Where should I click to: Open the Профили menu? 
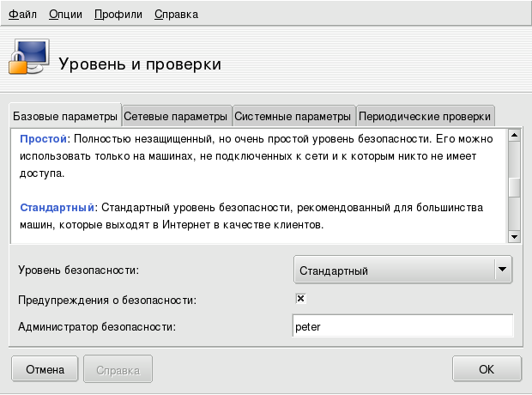(119, 15)
